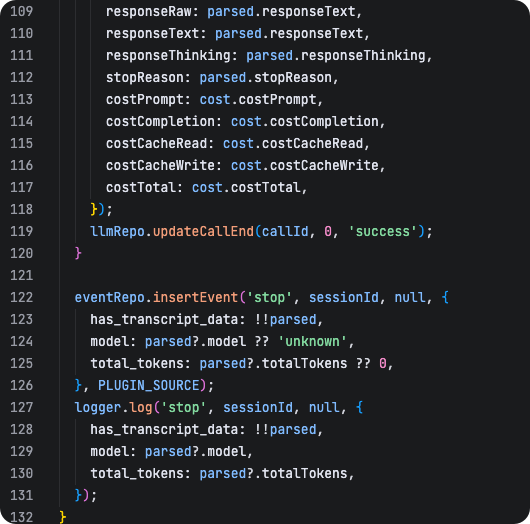Click the opening brace ending line 122
This screenshot has width=530, height=524.
pyautogui.click(x=445, y=297)
